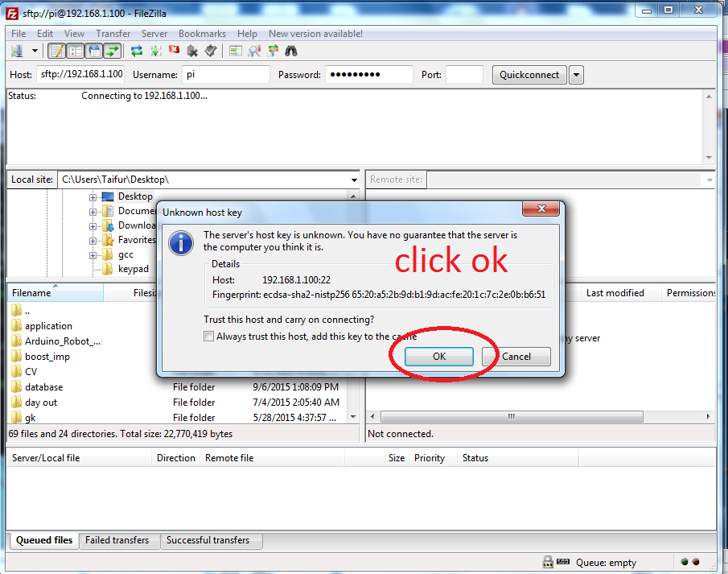The width and height of the screenshot is (728, 574).
Task: Click message log scroll up arrow
Action: (x=709, y=97)
